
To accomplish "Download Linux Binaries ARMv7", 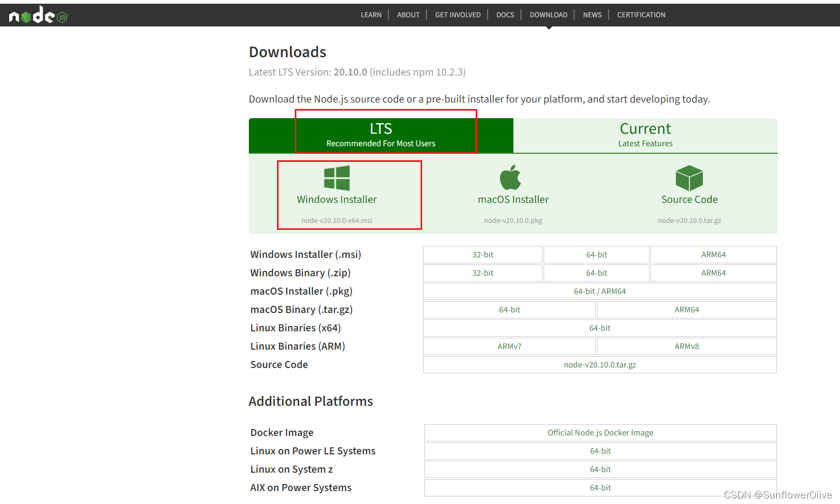I will (x=510, y=346).
